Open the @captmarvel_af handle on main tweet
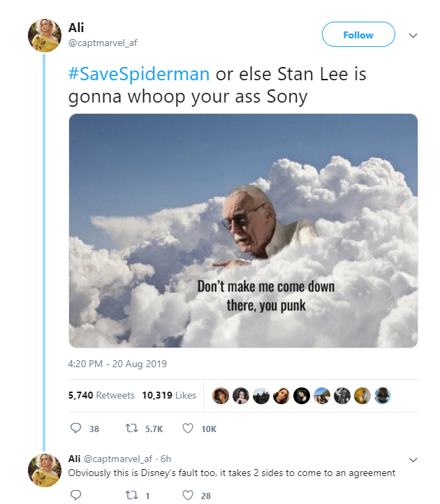This screenshot has height=504, width=440. (x=103, y=43)
